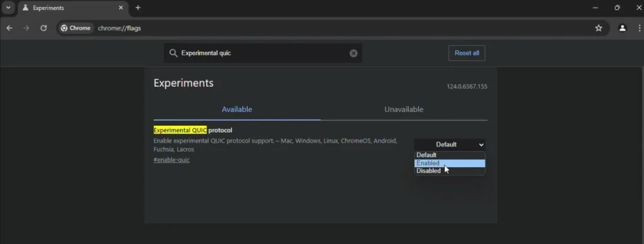Click the Chrome site info chip
The height and width of the screenshot is (244, 644).
pyautogui.click(x=75, y=28)
